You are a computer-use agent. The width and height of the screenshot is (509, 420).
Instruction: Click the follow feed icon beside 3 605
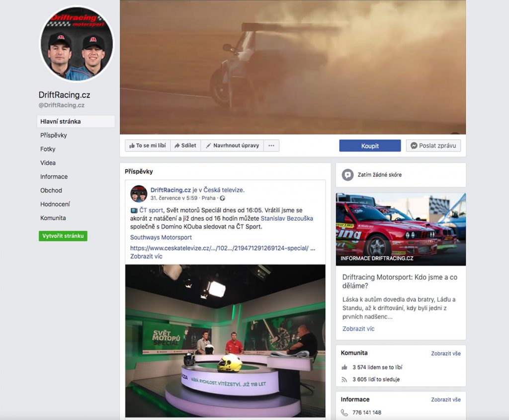click(344, 379)
